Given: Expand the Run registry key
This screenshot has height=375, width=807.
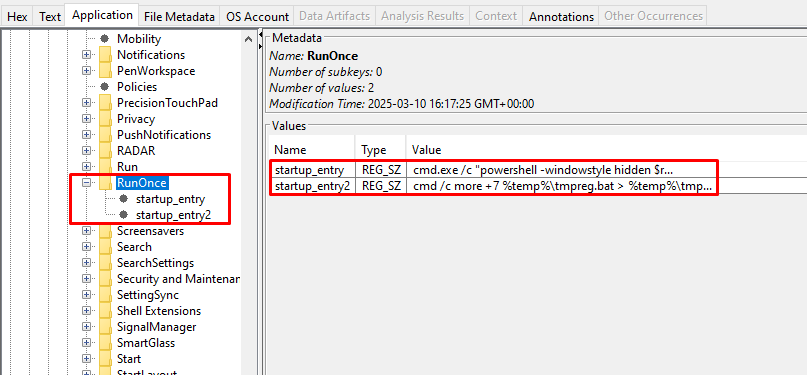Looking at the screenshot, I should tap(86, 167).
